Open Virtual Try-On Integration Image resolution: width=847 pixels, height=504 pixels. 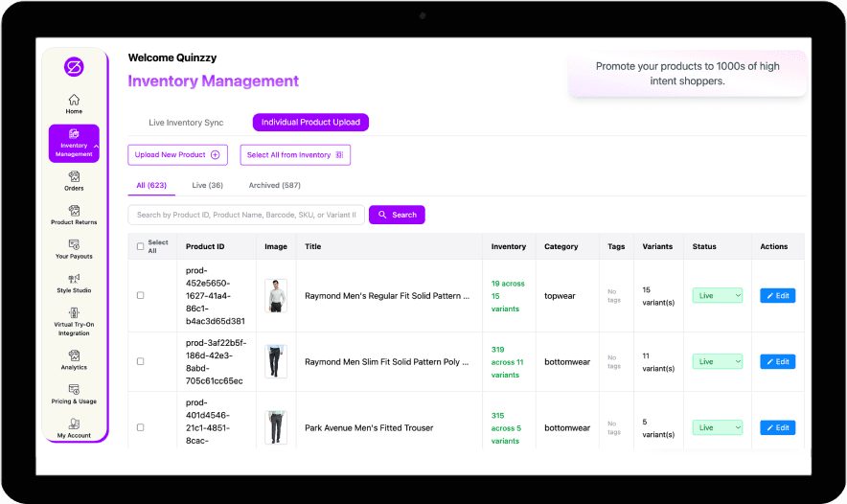coord(74,320)
